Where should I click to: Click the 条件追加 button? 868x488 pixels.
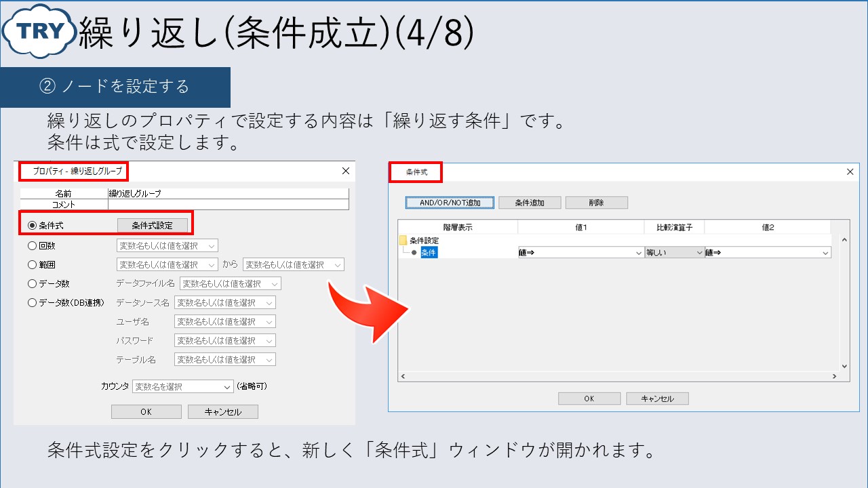529,203
